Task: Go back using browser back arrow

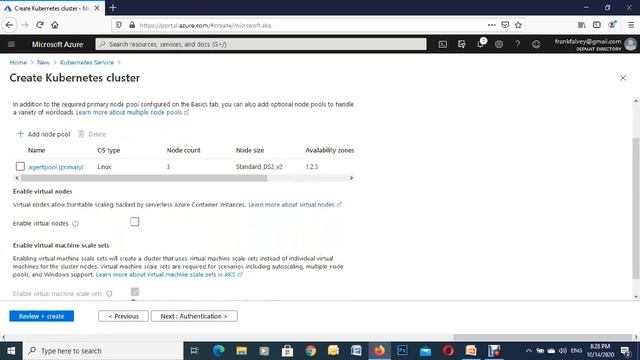Action: (9, 25)
